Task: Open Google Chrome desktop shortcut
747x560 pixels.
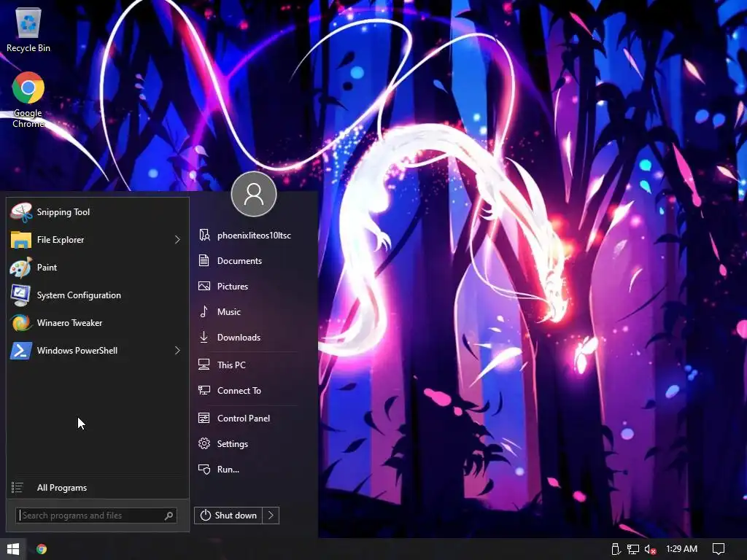Action: pos(28,100)
